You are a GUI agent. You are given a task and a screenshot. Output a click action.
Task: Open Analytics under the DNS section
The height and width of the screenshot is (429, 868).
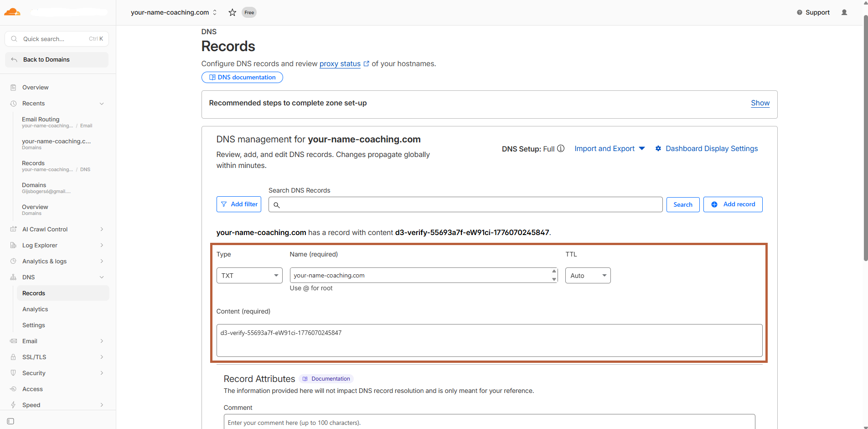click(35, 309)
